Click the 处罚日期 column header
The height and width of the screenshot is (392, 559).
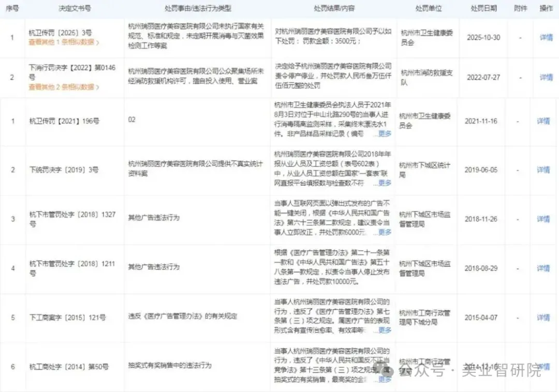(x=483, y=8)
